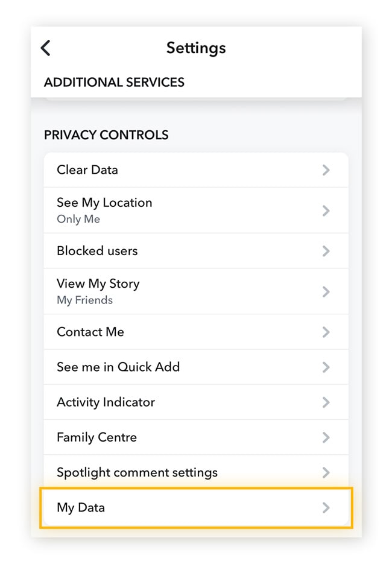
Task: Open Spotlight comment settings
Action: click(137, 472)
